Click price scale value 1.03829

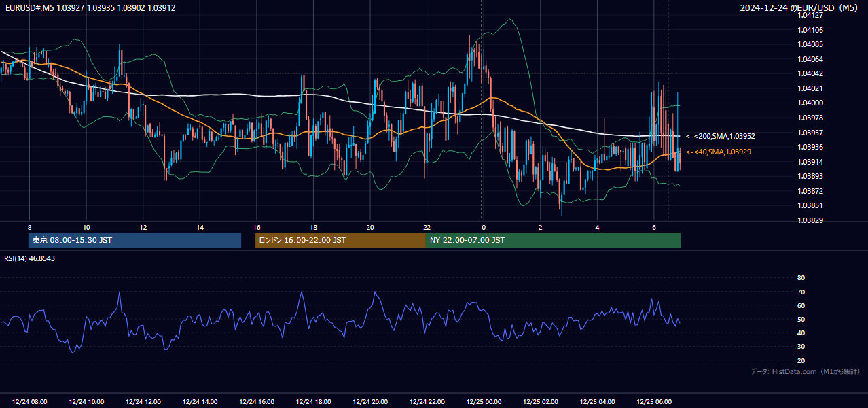810,220
